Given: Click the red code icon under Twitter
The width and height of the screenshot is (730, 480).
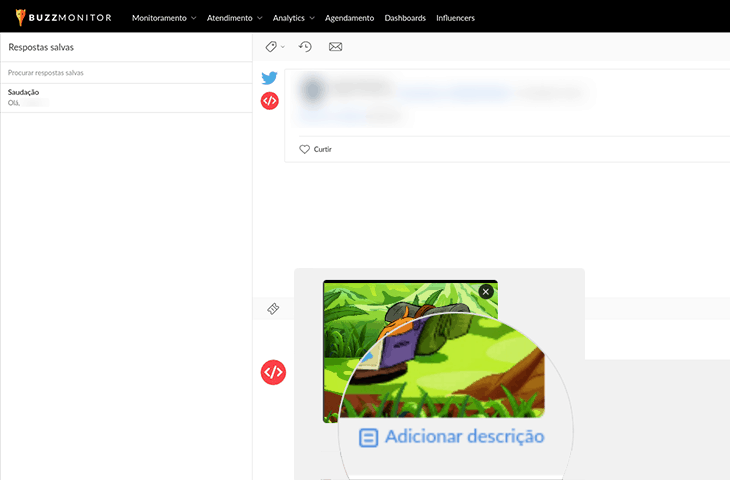Looking at the screenshot, I should [270, 100].
